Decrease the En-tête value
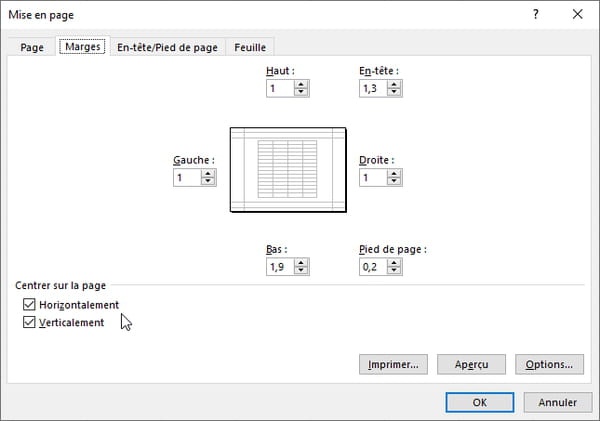Screen dimensions: 600x421 coord(394,93)
